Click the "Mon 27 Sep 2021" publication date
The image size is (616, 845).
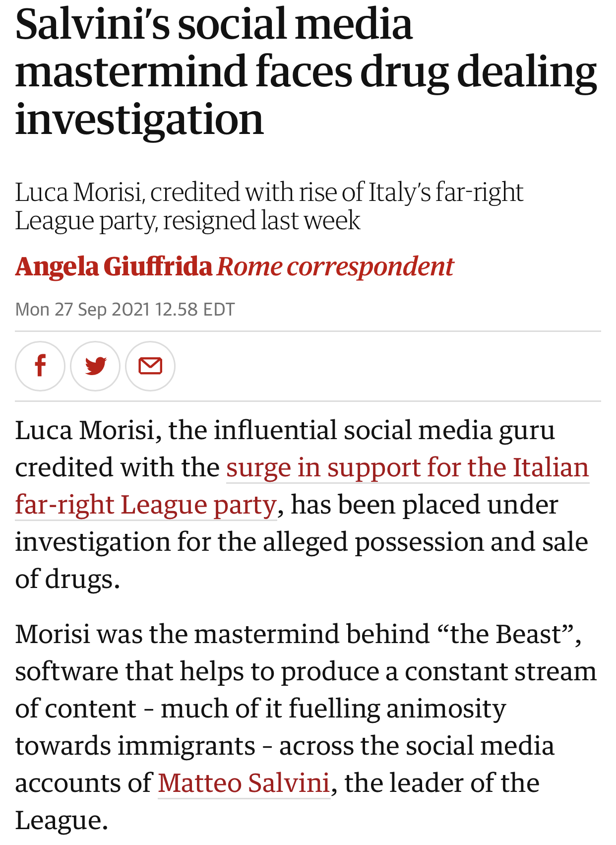click(82, 310)
